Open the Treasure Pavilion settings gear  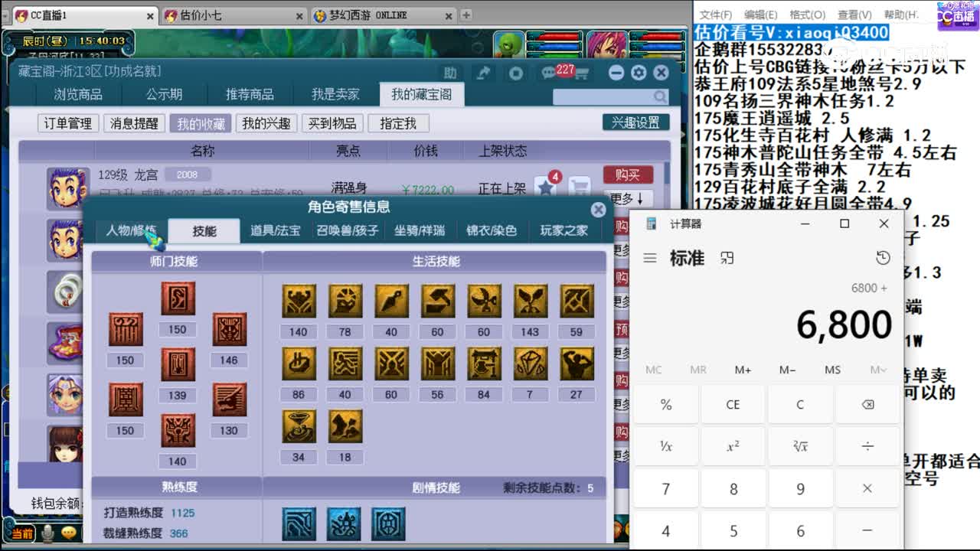click(639, 73)
